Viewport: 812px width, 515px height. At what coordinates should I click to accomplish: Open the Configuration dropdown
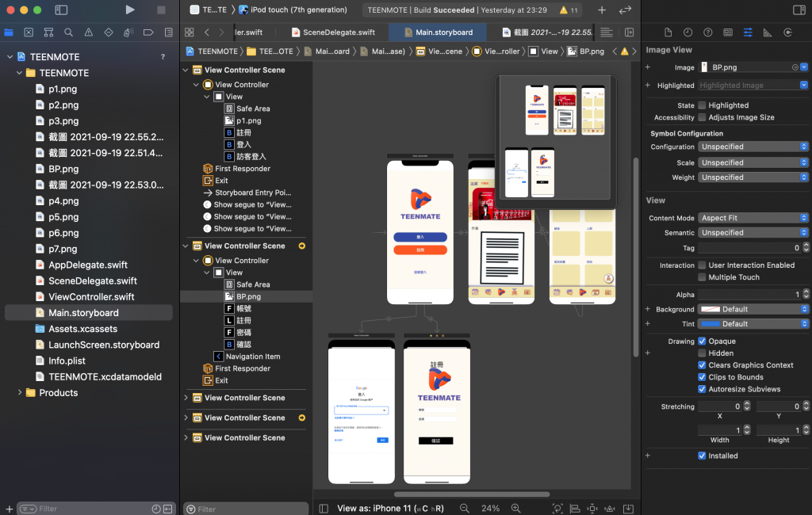753,147
